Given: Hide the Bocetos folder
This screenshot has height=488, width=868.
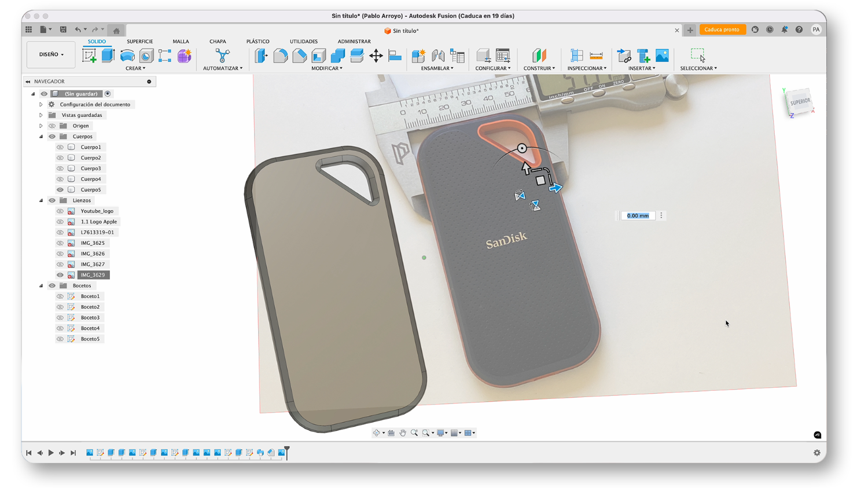Looking at the screenshot, I should click(x=52, y=286).
